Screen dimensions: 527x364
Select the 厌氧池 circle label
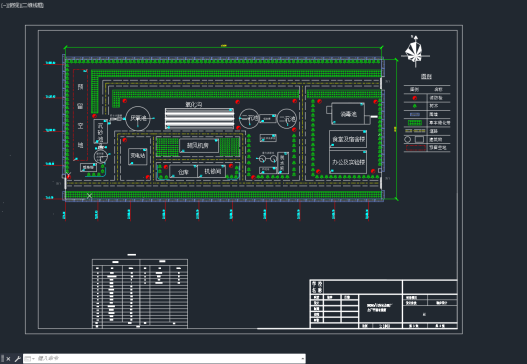pos(138,118)
